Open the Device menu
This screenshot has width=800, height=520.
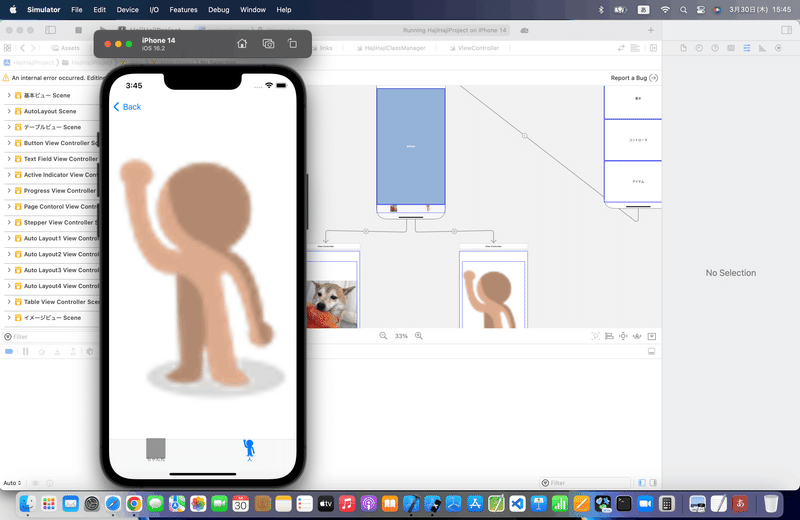click(128, 10)
